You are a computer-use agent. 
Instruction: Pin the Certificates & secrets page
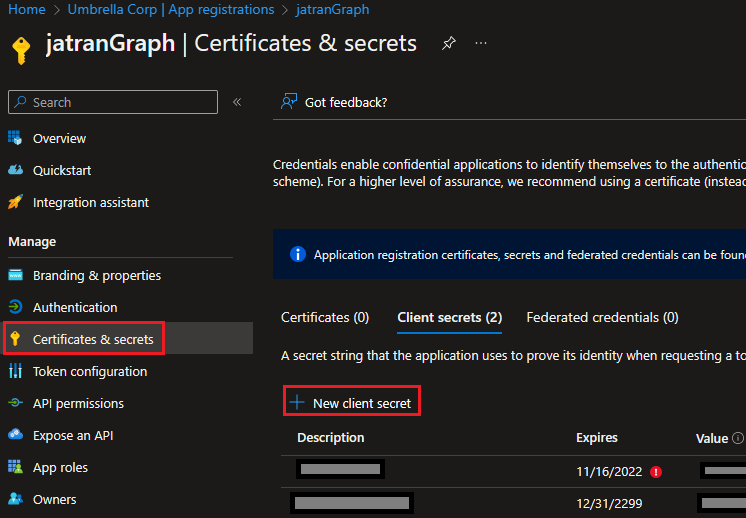coord(449,43)
